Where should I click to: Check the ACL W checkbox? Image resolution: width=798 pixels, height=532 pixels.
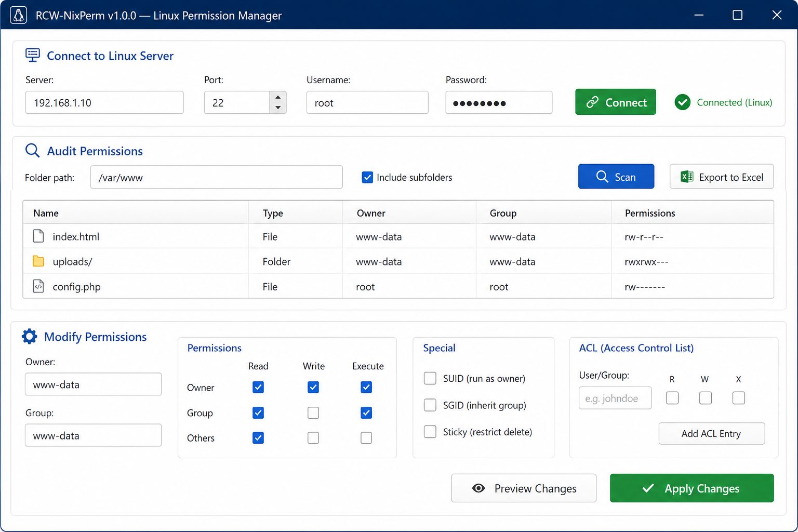(x=706, y=398)
